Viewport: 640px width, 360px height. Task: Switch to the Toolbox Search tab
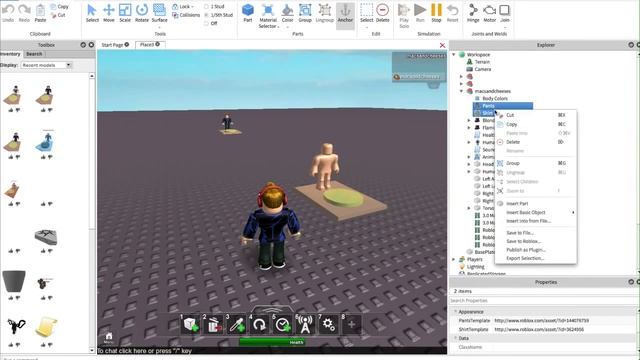click(x=34, y=54)
